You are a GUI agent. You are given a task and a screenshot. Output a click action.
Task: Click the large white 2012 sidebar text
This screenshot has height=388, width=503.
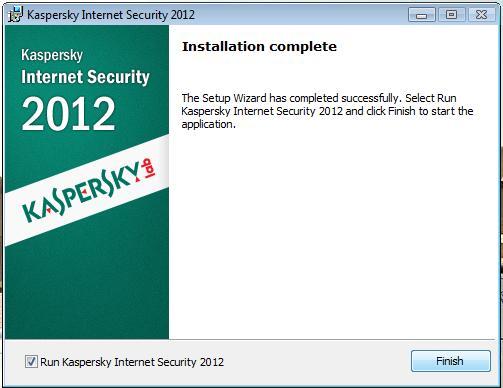click(x=69, y=114)
